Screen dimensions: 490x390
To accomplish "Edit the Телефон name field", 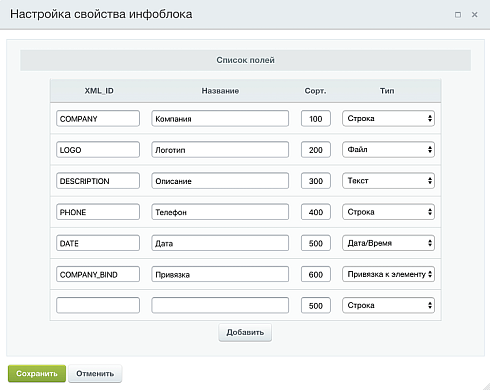I will 220,212.
